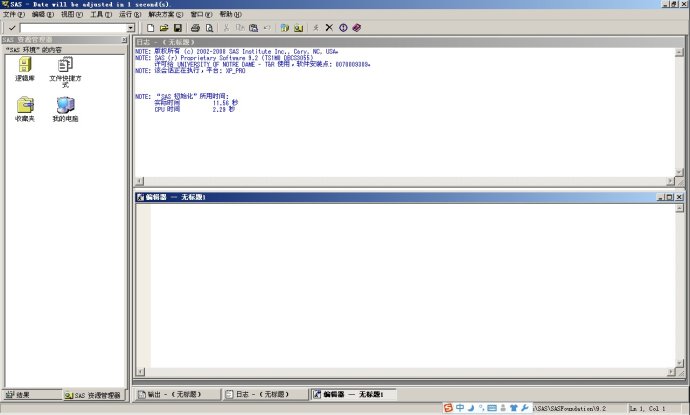Screen dimensions: 690x415
Task: Switch to the SAS 资源管理器 tab
Action: (93, 395)
